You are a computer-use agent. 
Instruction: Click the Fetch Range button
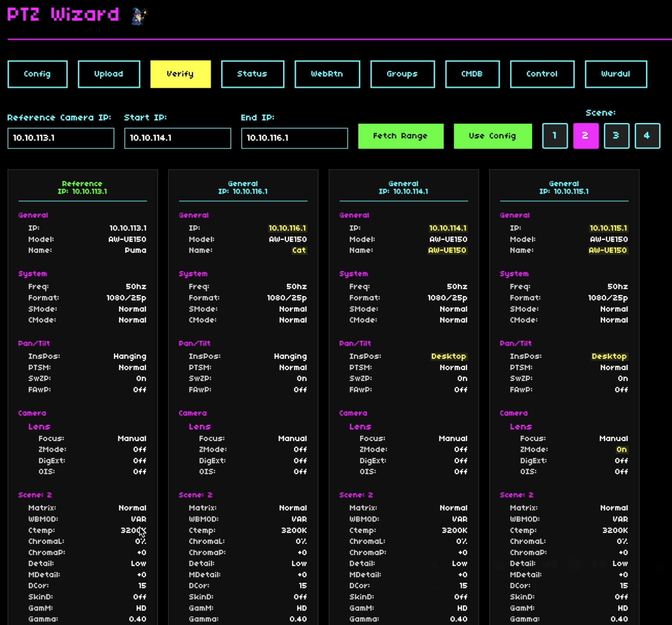click(x=401, y=136)
